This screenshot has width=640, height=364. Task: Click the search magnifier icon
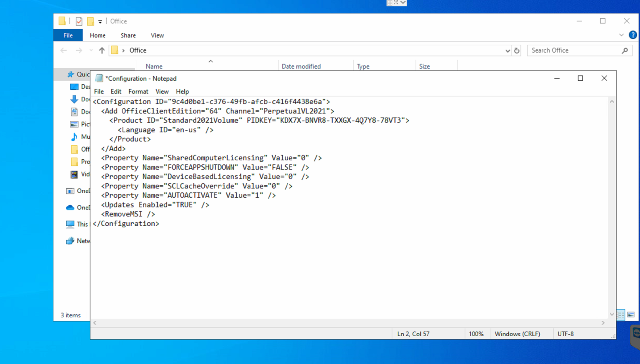click(625, 50)
